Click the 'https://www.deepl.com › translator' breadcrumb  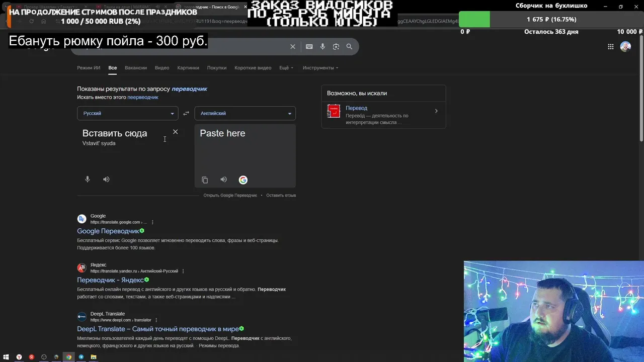pyautogui.click(x=121, y=320)
